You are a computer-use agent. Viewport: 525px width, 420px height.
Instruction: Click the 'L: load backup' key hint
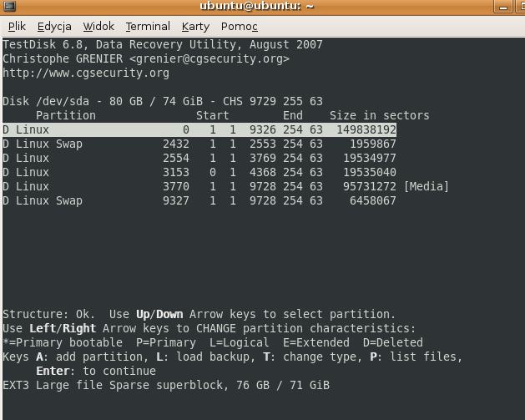coord(206,357)
